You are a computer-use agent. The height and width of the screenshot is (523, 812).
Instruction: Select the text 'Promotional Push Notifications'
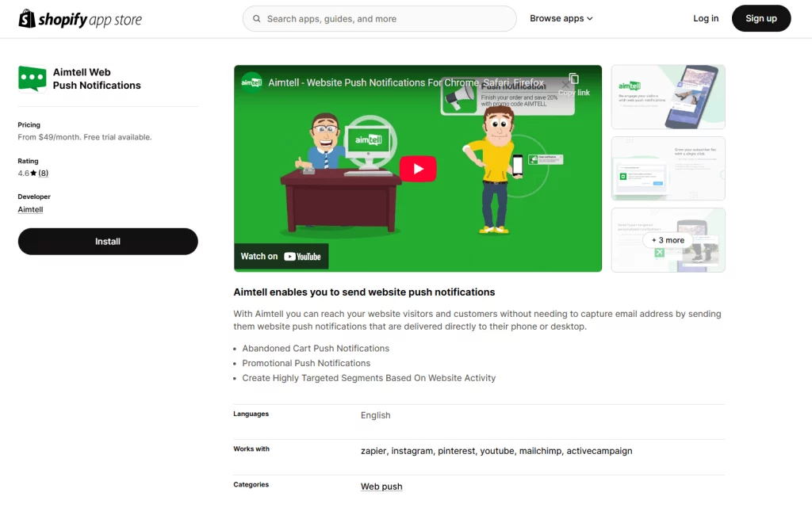click(306, 363)
